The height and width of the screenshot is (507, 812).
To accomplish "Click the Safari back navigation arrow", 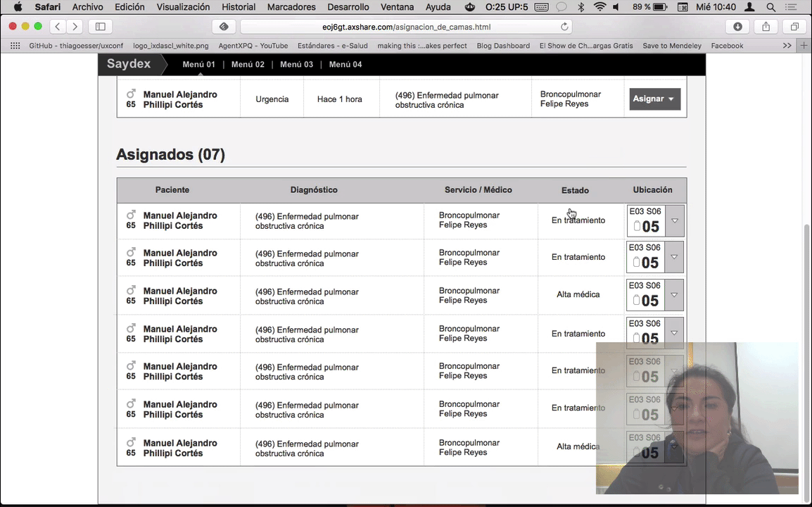I will [x=58, y=27].
